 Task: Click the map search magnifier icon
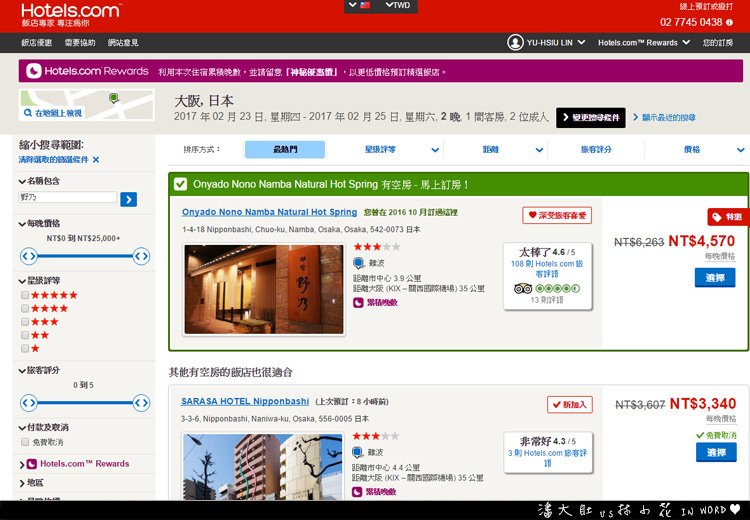(x=28, y=113)
